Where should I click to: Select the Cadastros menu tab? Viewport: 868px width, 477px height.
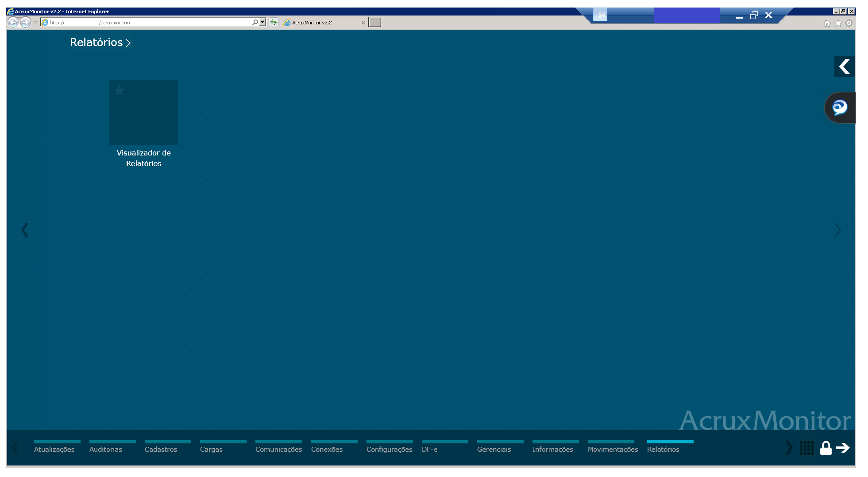[168, 447]
